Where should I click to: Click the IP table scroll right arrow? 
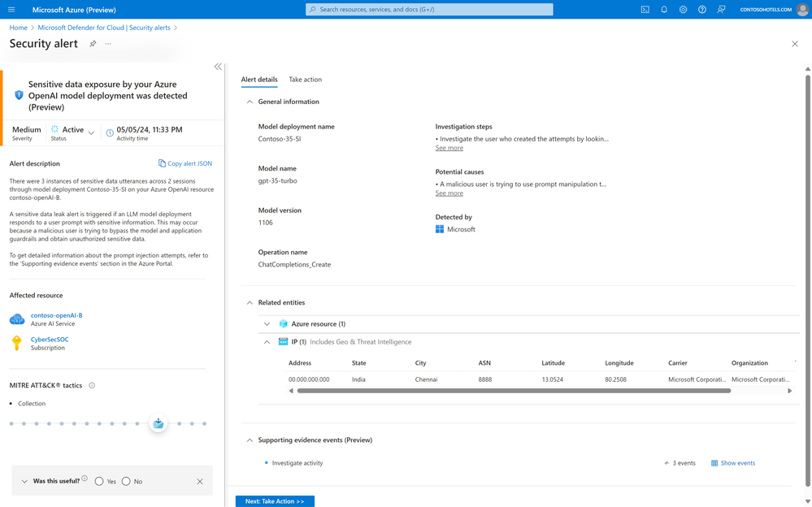tap(790, 391)
